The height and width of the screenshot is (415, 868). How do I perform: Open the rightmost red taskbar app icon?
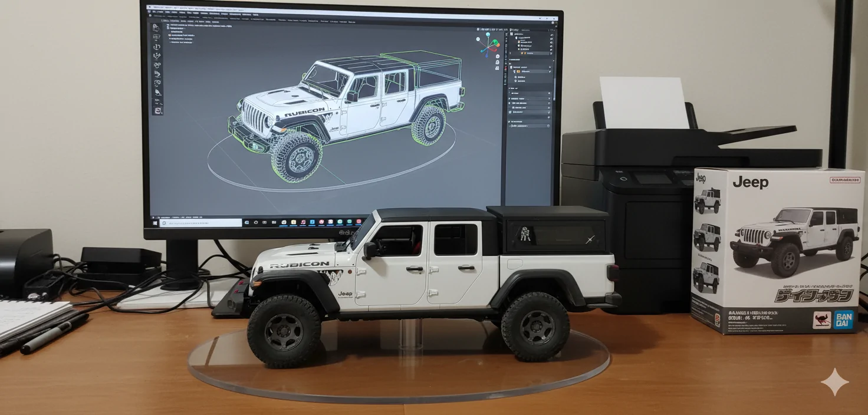click(359, 221)
